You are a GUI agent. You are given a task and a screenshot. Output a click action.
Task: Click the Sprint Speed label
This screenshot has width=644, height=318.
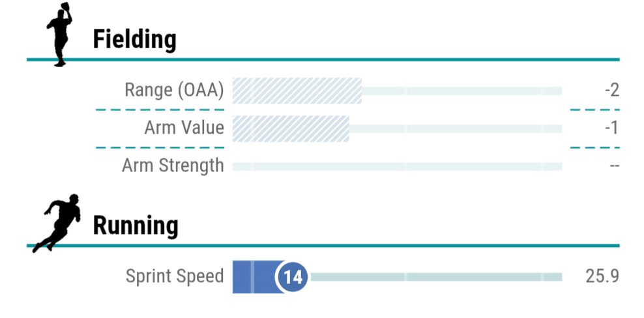coord(175,276)
